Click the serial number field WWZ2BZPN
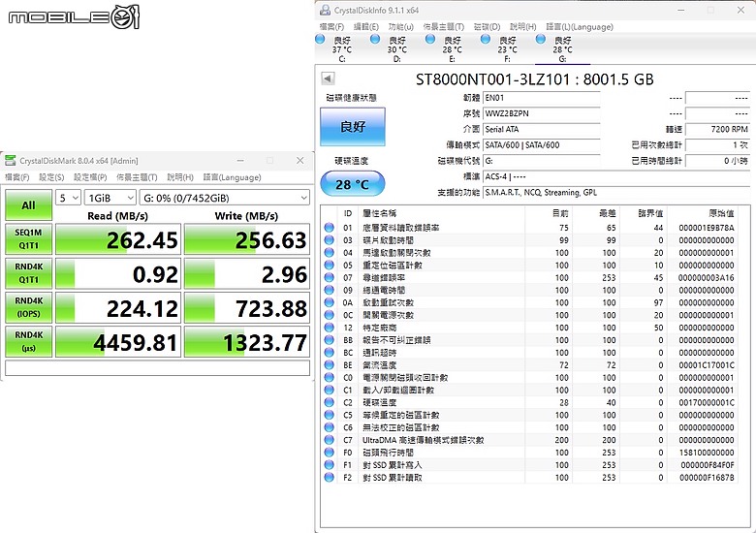Image resolution: width=756 pixels, height=533 pixels. coord(542,113)
